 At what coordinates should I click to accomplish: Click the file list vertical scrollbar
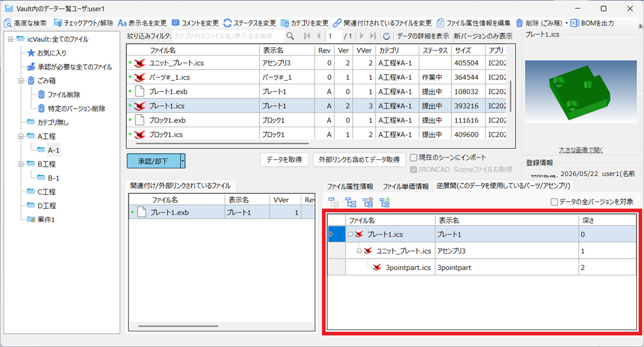coord(511,96)
